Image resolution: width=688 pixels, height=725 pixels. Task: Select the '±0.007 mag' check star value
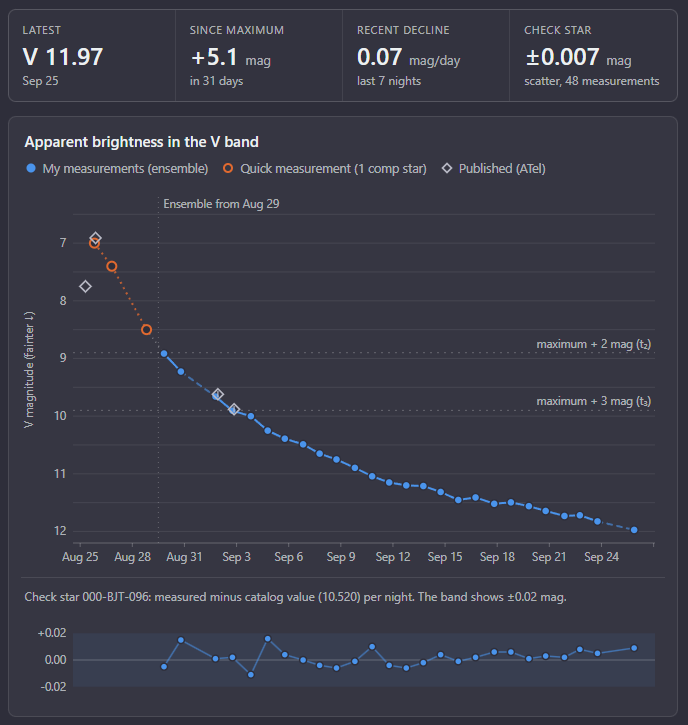[578, 58]
